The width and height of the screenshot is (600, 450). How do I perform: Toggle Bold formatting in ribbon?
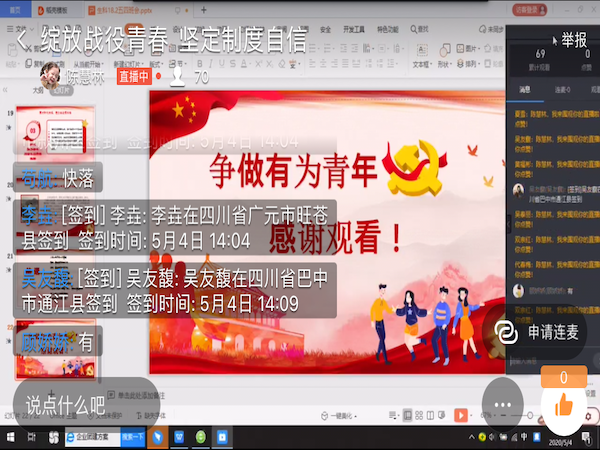(x=199, y=64)
